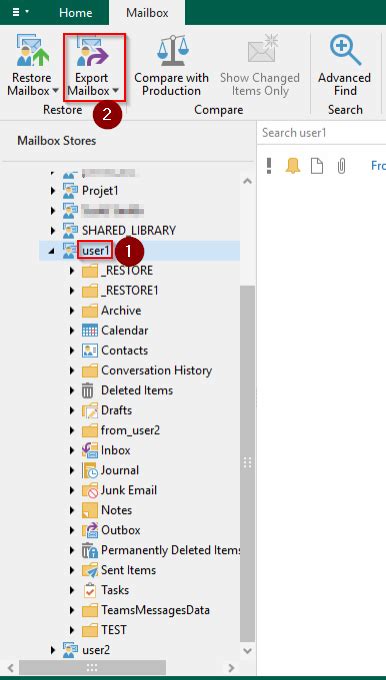This screenshot has width=386, height=680.
Task: Select the Mailbox ribbon tab
Action: 147,13
